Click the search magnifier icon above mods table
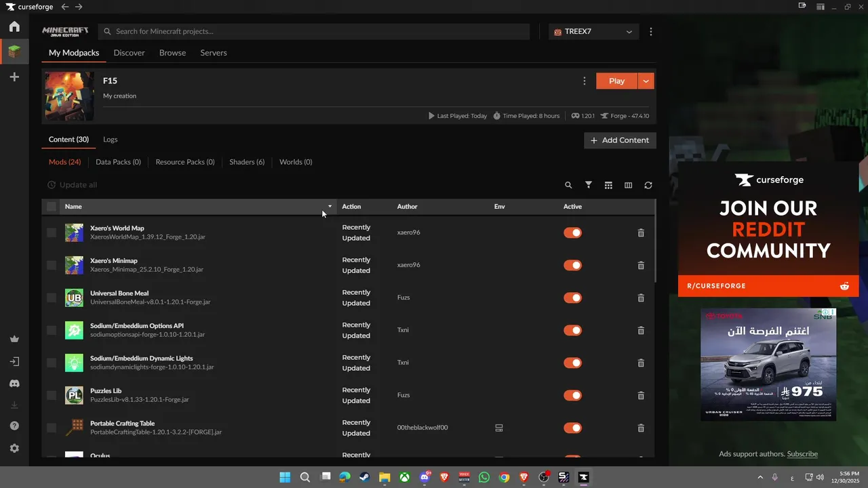The image size is (868, 488). (568, 185)
